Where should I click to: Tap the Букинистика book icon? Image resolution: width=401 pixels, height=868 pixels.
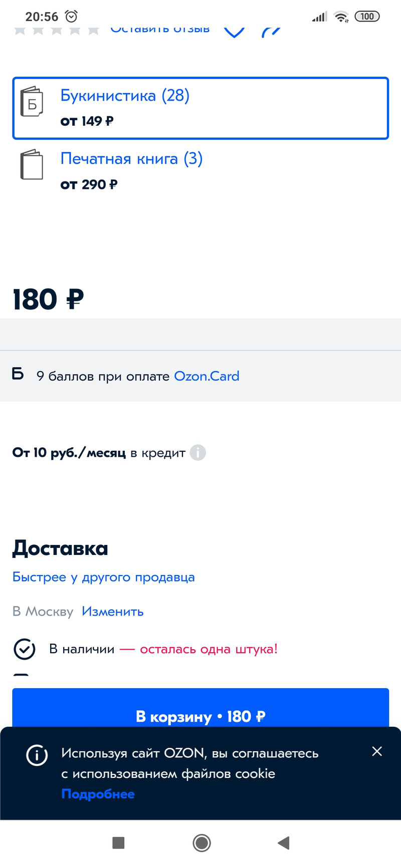tap(32, 102)
